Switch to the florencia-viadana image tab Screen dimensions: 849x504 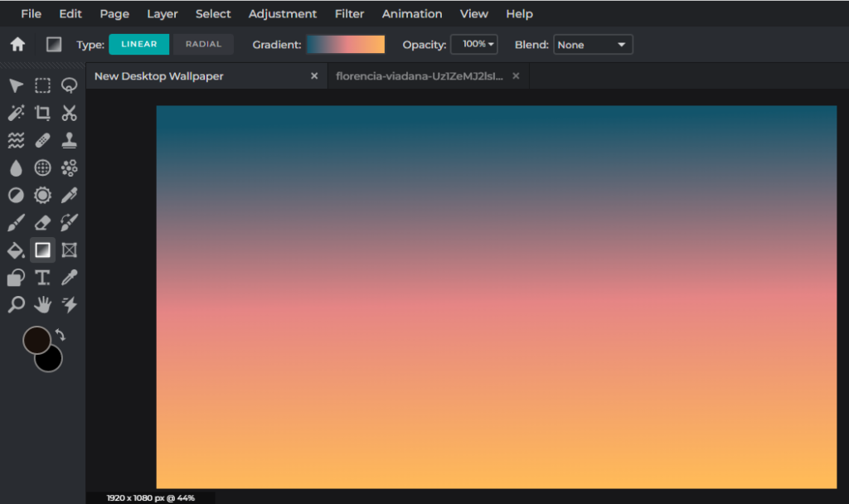pyautogui.click(x=419, y=75)
